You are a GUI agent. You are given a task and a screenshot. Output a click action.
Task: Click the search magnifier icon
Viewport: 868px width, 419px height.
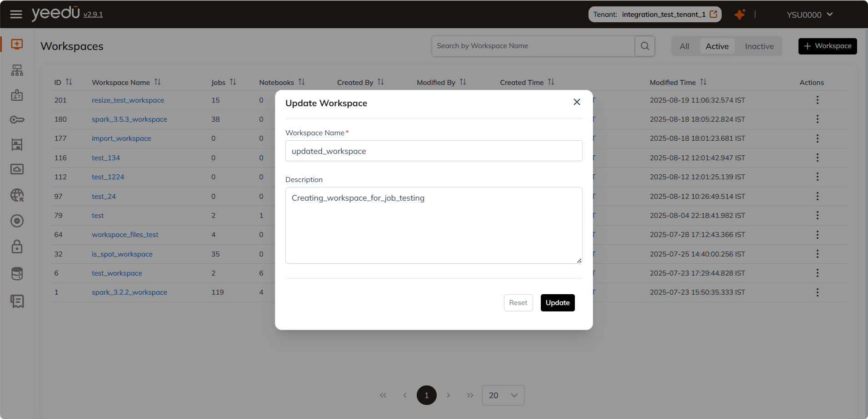[644, 46]
